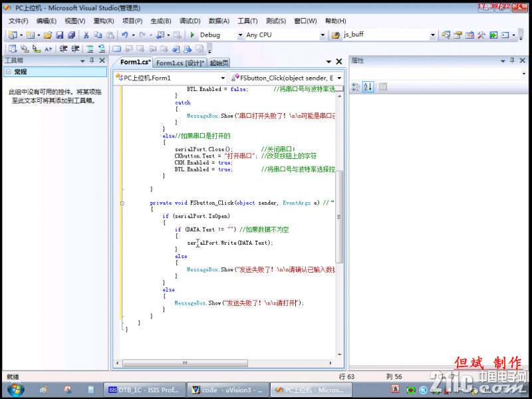Open the 调试(D) menu
532x399 pixels.
point(190,21)
